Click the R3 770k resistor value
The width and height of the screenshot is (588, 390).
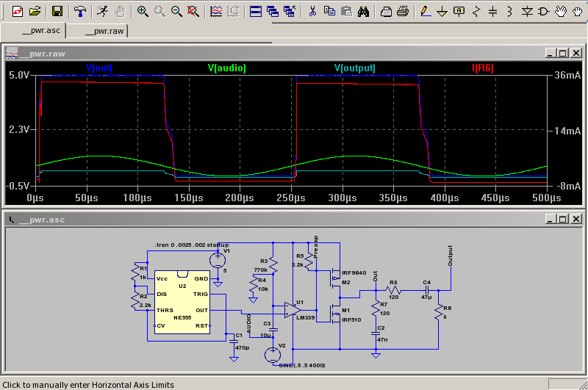point(261,270)
